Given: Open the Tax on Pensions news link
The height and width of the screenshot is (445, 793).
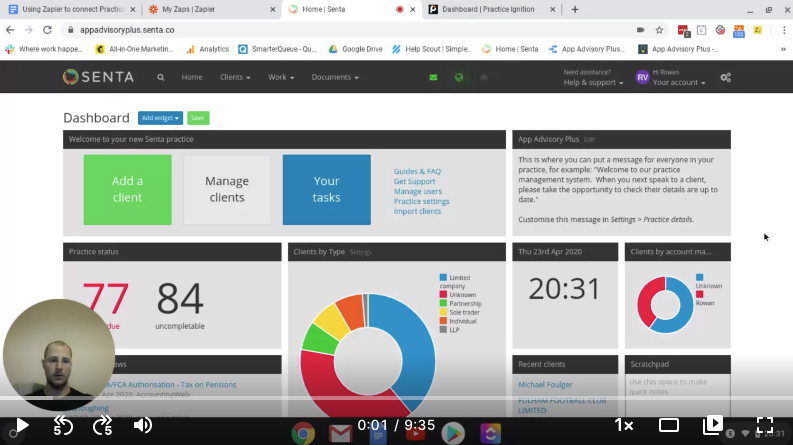Looking at the screenshot, I should (x=169, y=385).
